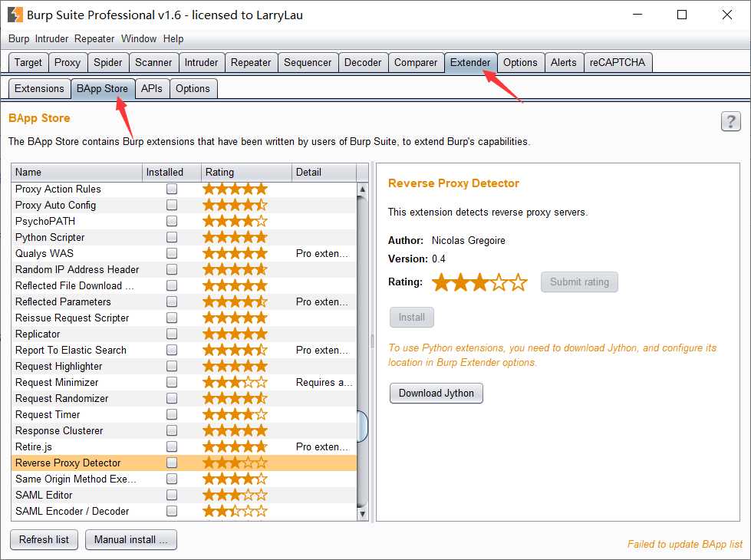Toggle Installed checkbox for SAML Editor
This screenshot has height=560, width=751.
172,495
